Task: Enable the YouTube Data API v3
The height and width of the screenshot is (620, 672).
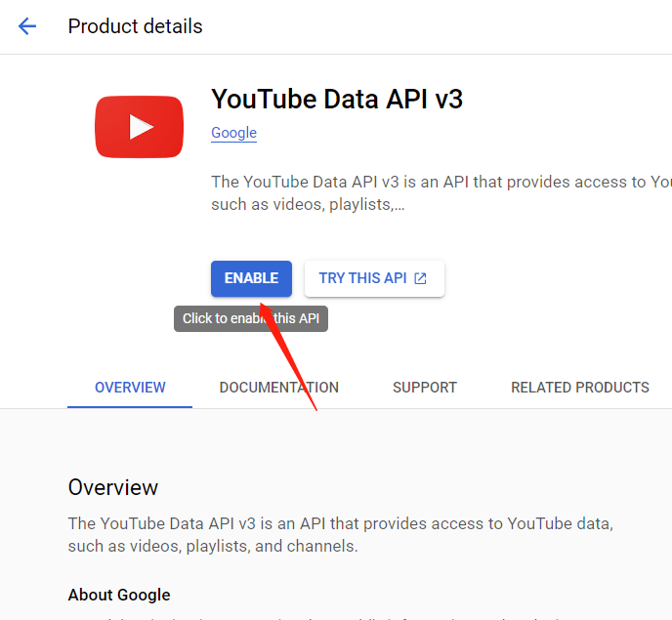Action: point(251,278)
